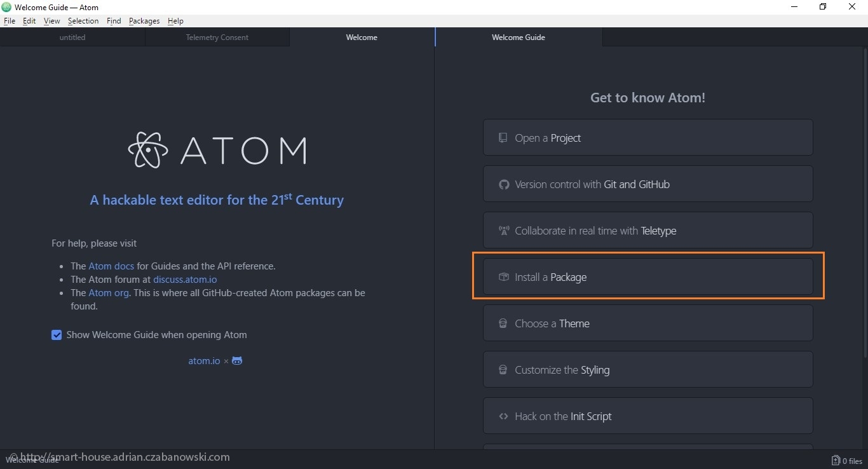Uncheck Show Welcome Guide when opening Atom
Image resolution: width=868 pixels, height=469 pixels.
57,335
